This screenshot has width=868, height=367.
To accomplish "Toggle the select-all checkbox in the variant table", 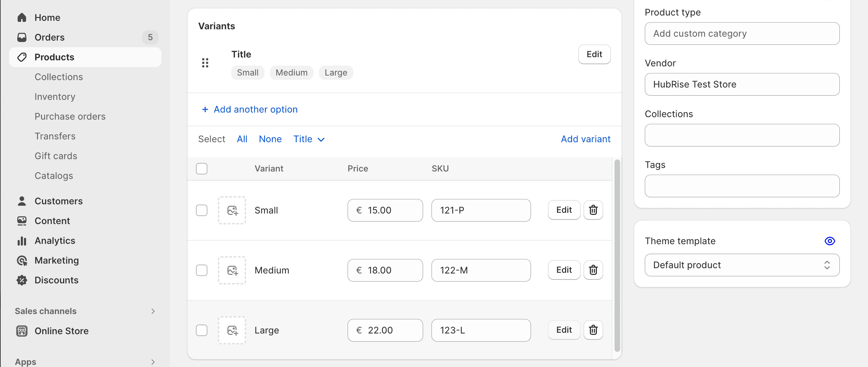I will [201, 169].
